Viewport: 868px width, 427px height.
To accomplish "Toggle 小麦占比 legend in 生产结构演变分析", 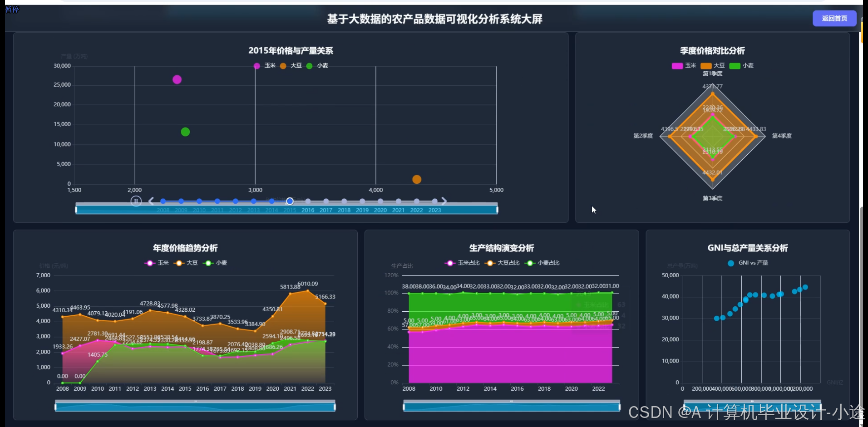I will point(542,263).
